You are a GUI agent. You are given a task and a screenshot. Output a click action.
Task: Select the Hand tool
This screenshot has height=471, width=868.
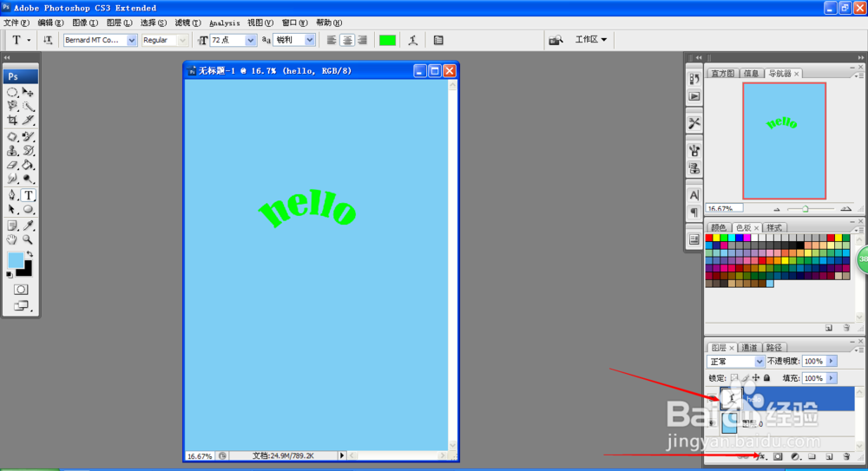(12, 239)
